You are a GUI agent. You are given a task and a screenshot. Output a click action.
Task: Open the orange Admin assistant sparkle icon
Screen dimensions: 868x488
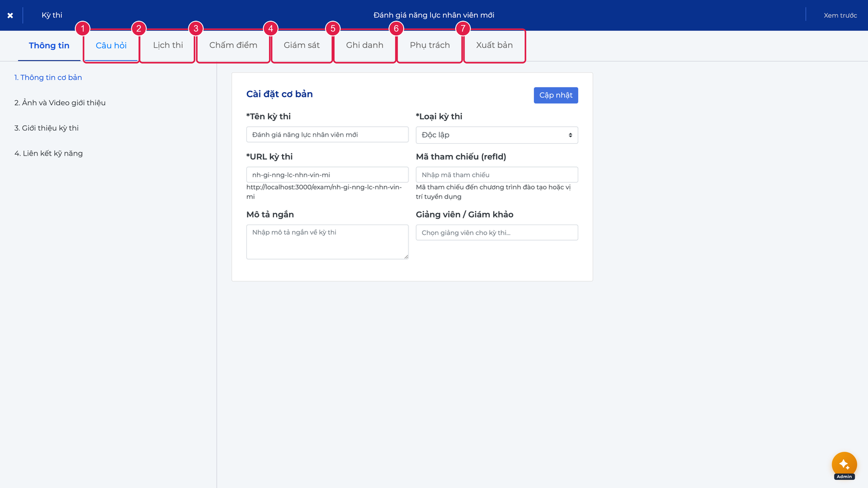[x=844, y=465]
